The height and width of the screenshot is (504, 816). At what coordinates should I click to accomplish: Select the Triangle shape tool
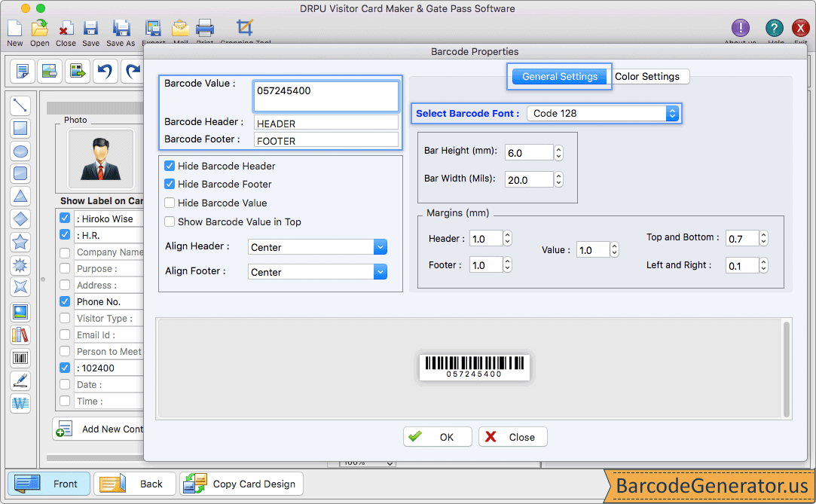[x=20, y=197]
